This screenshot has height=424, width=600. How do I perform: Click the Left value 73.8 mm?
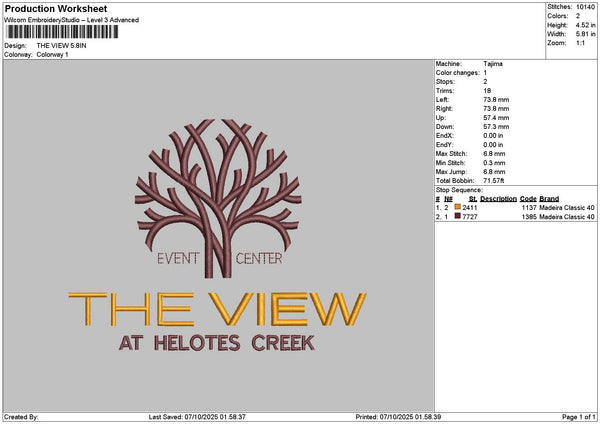pos(496,100)
